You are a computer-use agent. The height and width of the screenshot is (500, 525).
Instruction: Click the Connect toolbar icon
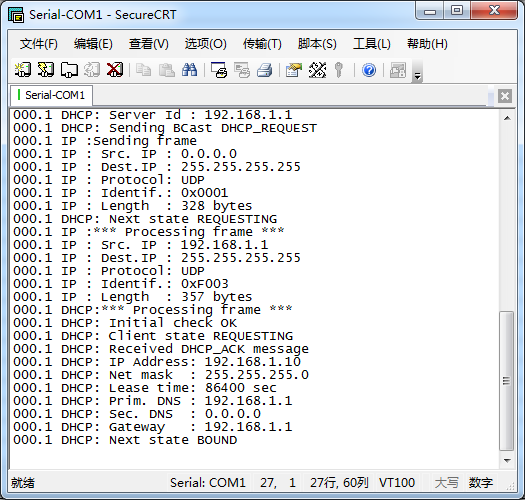click(23, 70)
